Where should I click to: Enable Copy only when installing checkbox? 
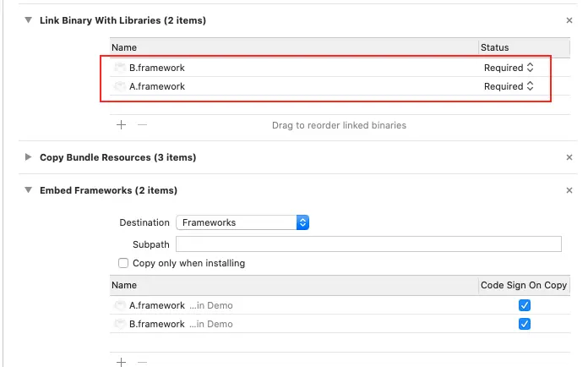124,263
